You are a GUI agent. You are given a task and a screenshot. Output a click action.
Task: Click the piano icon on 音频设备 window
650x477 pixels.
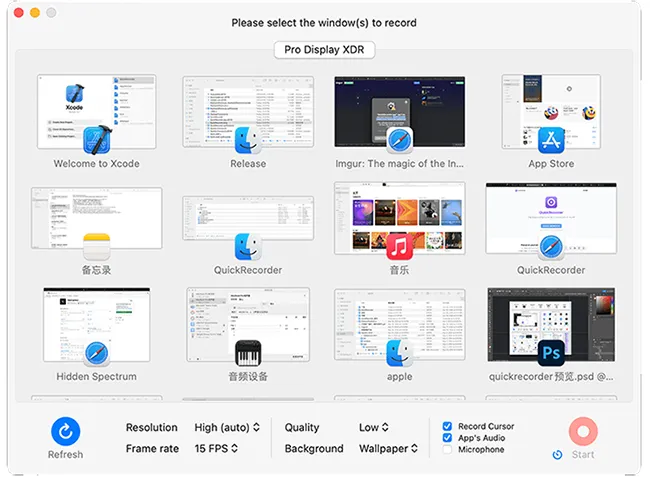tap(247, 351)
